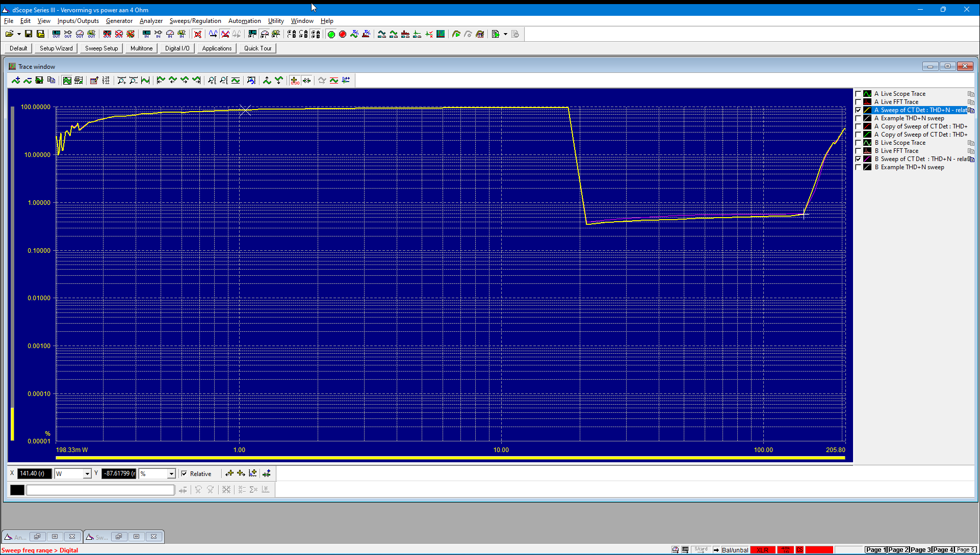Click the save floppy disk icon
This screenshot has height=555, width=980.
coord(29,34)
